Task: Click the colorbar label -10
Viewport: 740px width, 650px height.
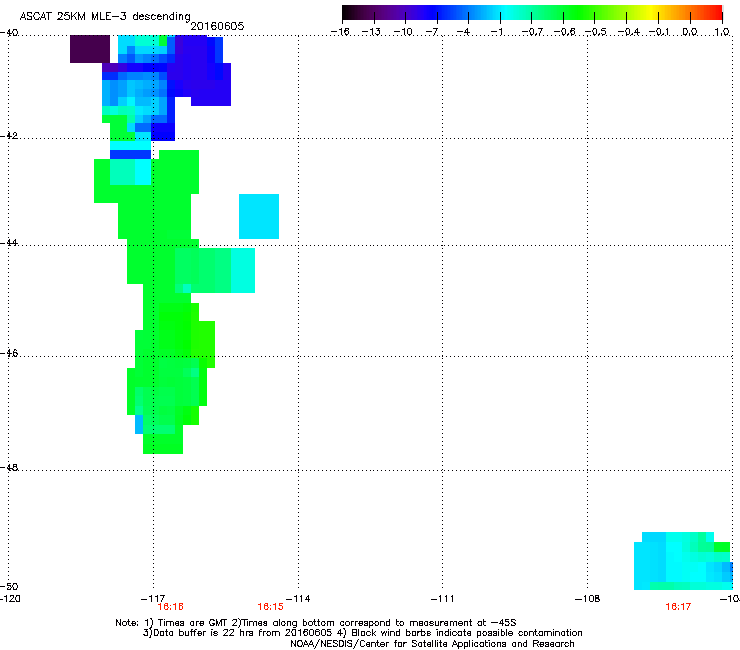Action: (403, 32)
